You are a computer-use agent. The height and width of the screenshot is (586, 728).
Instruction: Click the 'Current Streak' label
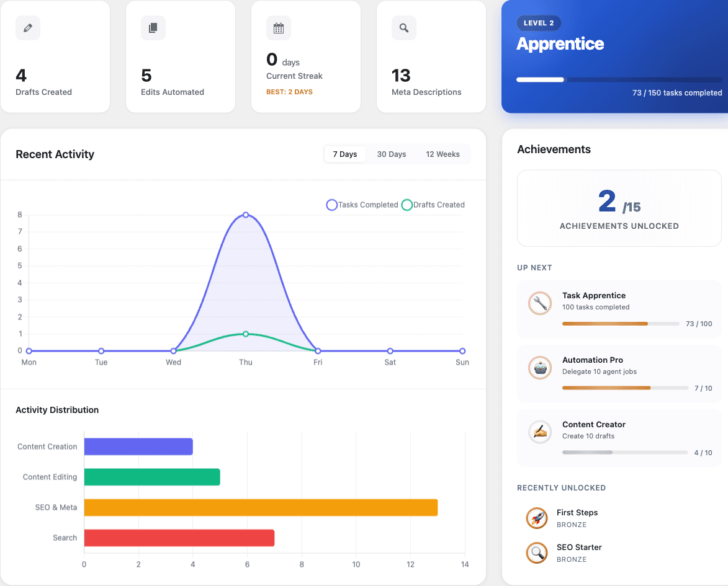tap(294, 76)
